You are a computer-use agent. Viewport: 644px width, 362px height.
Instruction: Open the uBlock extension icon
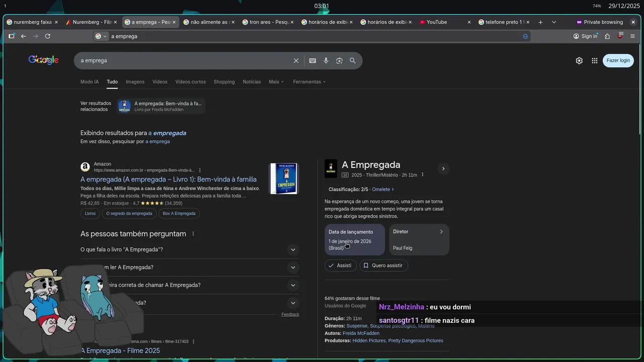tap(620, 36)
